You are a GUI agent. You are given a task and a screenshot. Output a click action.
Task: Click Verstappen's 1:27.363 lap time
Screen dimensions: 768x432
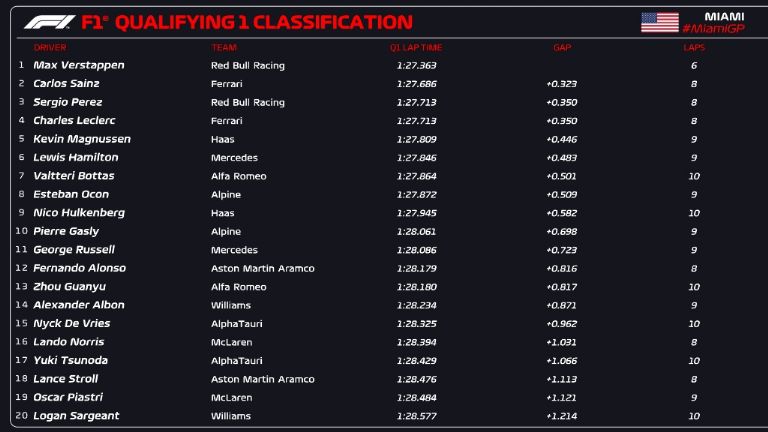[x=415, y=65]
